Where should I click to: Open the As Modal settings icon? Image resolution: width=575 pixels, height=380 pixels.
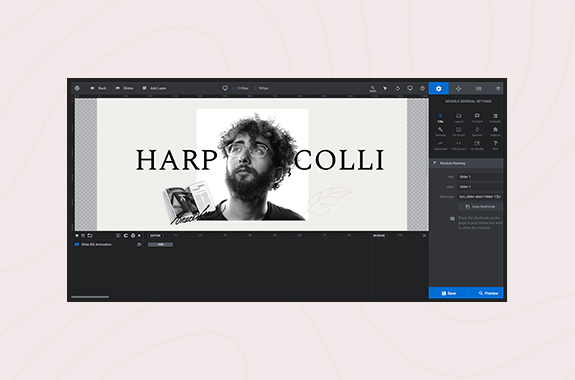tap(477, 146)
